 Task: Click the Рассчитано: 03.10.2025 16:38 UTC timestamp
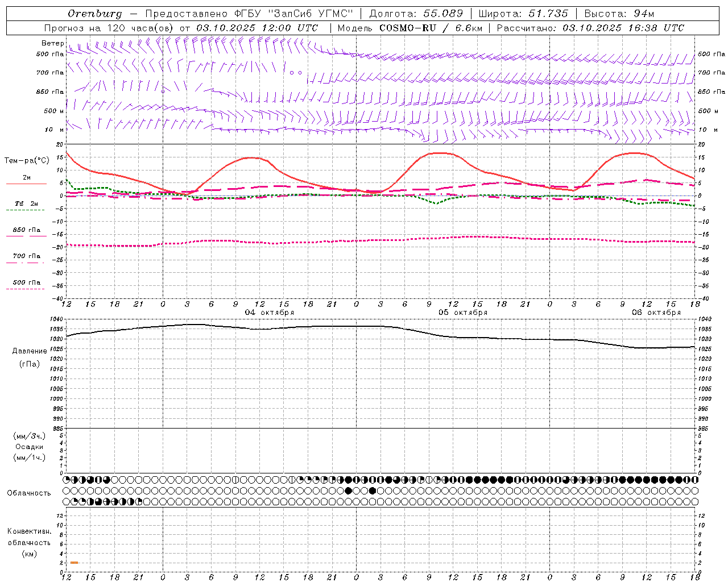pos(590,28)
